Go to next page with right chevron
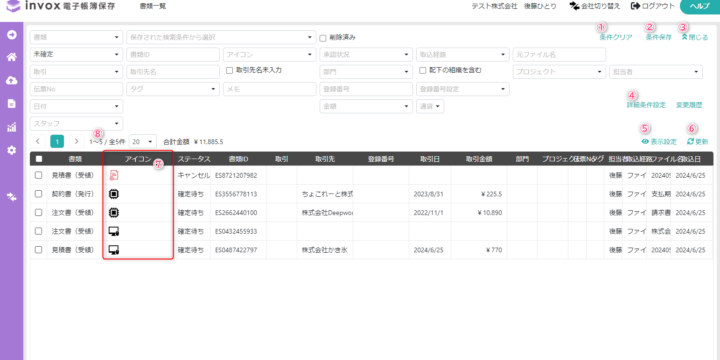The width and height of the screenshot is (720, 360). tap(76, 141)
